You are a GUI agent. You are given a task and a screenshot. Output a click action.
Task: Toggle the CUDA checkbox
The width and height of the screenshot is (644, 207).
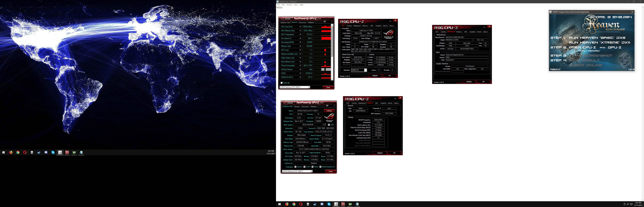click(304, 167)
